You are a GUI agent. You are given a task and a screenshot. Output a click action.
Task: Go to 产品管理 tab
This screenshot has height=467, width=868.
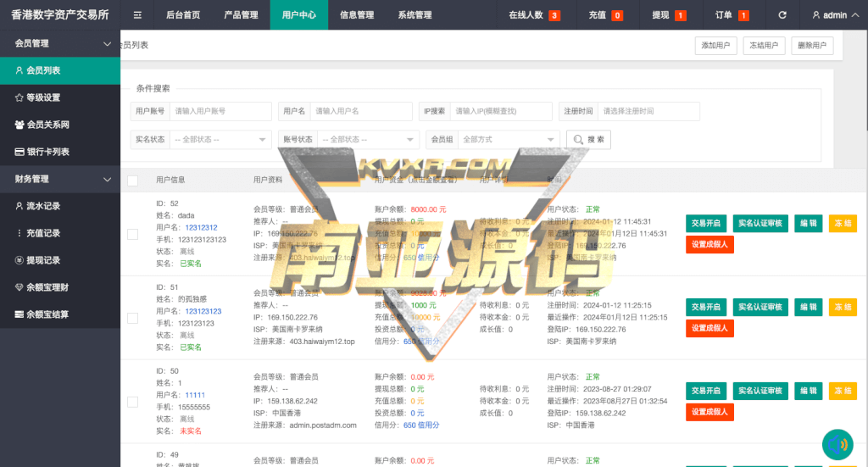click(x=241, y=15)
